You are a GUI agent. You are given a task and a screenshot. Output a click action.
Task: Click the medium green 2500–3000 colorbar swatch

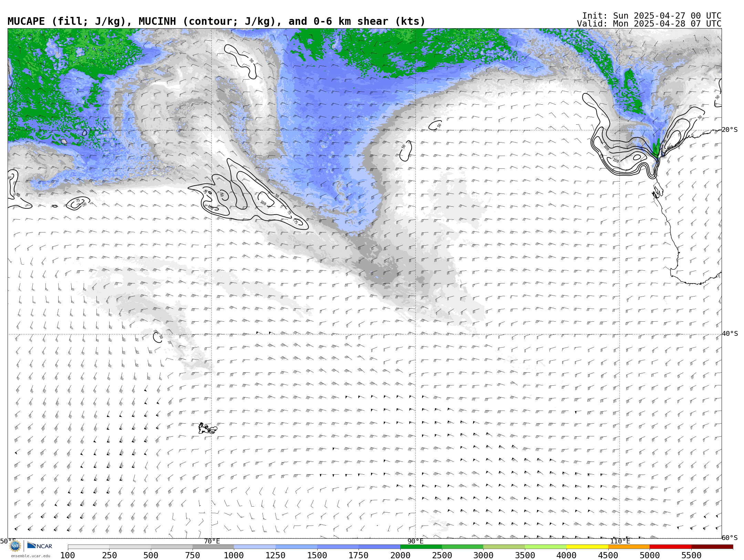coord(463,547)
